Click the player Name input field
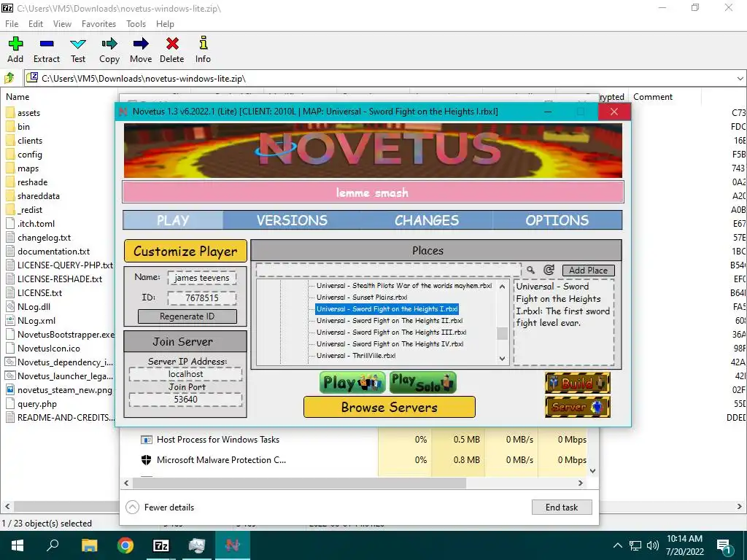The height and width of the screenshot is (560, 747). tap(202, 278)
